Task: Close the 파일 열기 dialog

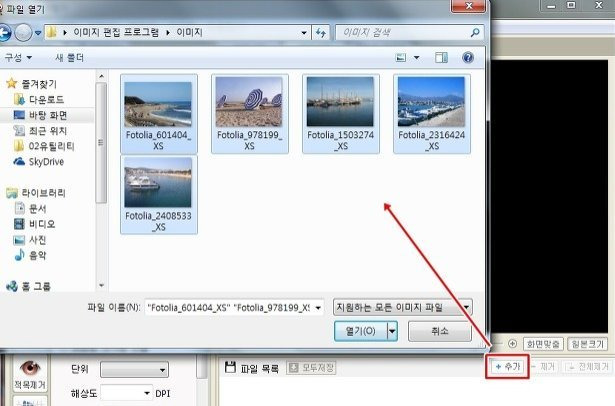Action: (x=468, y=6)
